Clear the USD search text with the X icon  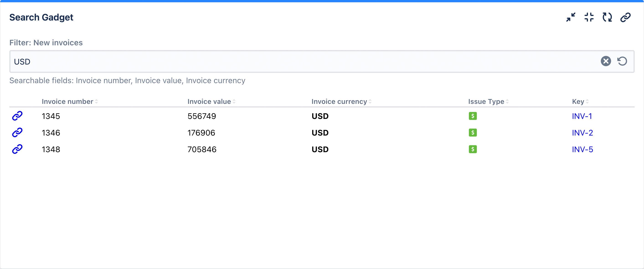606,61
